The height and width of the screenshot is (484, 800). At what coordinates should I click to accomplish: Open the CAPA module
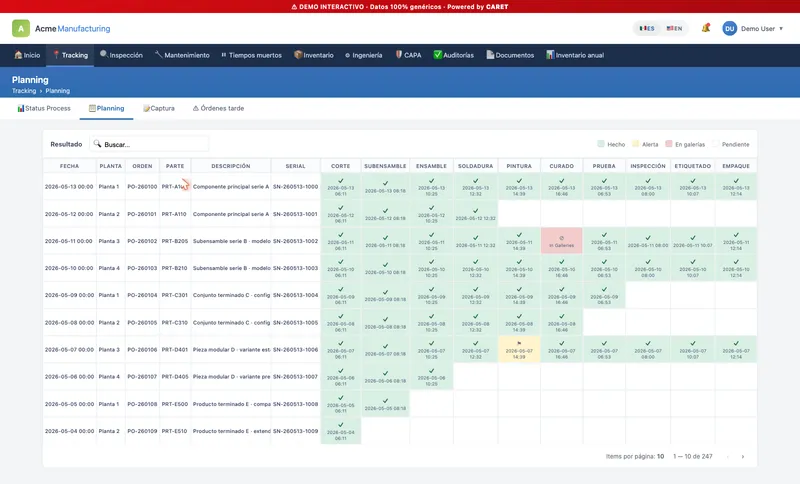409,55
